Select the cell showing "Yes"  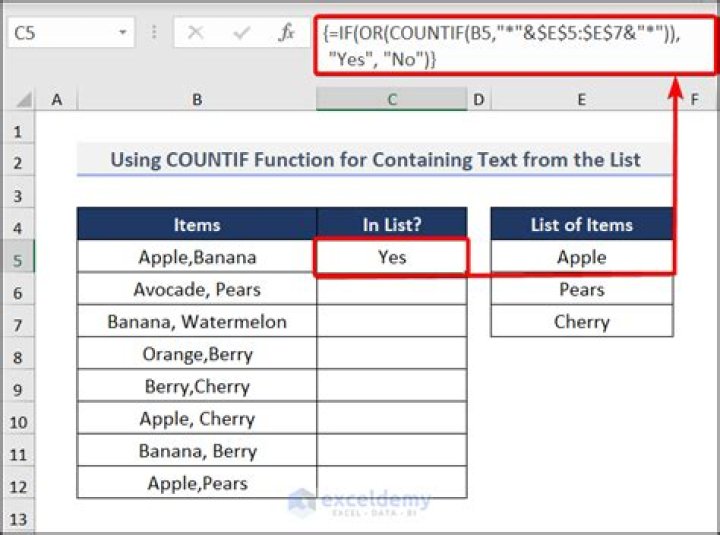coord(392,257)
